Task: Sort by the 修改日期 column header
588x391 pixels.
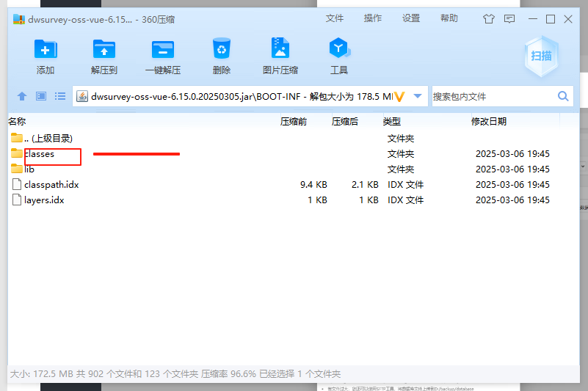Action: (488, 121)
